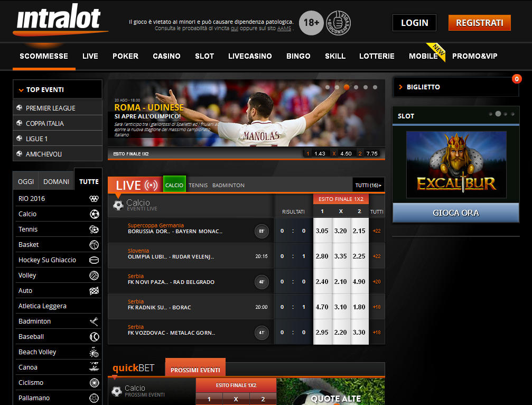The image size is (532, 405).
Task: Click the hockey puck icon
Action: (x=94, y=260)
